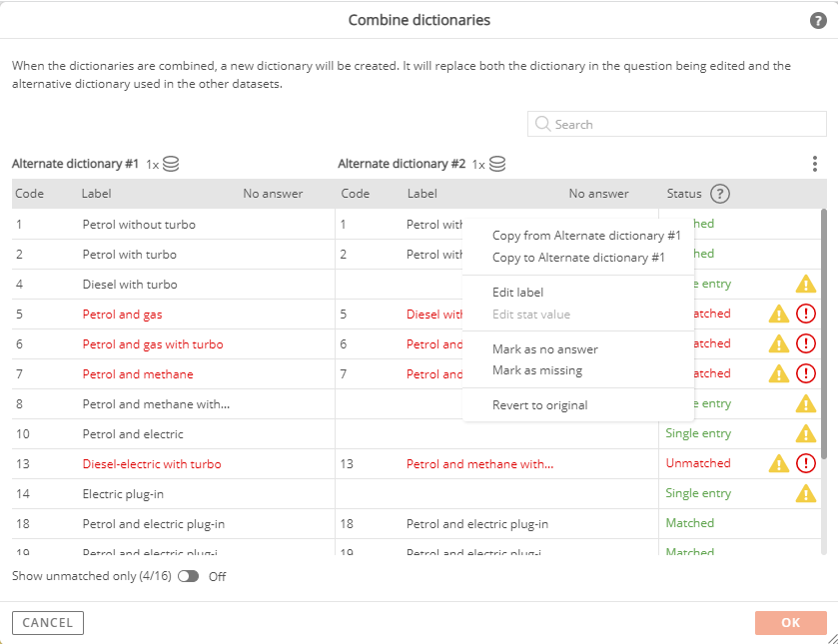The width and height of the screenshot is (838, 644).
Task: Select the Petrol and electric label
Action: pyautogui.click(x=133, y=434)
